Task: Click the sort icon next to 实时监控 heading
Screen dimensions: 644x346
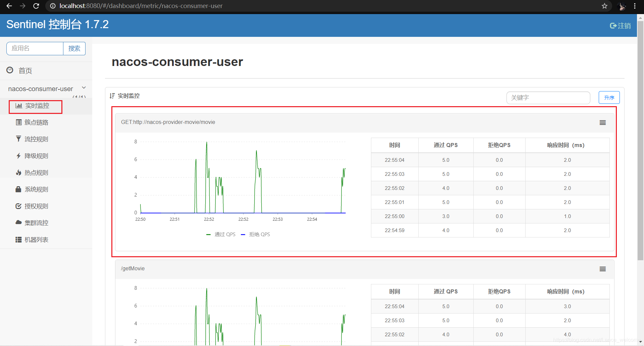Action: click(x=112, y=96)
